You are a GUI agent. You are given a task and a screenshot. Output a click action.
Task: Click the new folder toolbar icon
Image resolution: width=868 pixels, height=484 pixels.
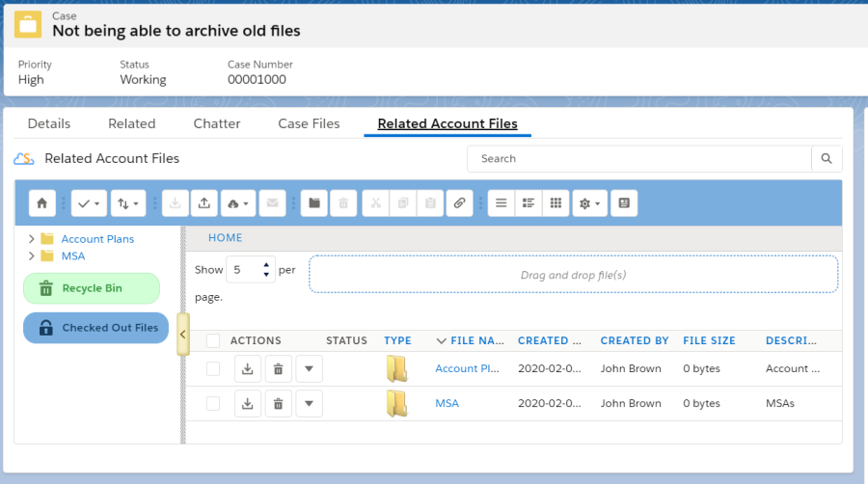point(312,203)
